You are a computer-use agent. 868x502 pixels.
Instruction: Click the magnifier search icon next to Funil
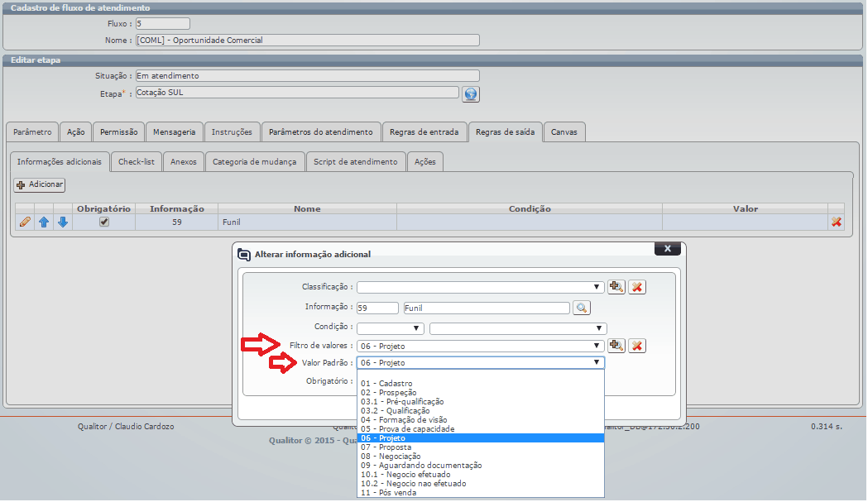tap(582, 308)
